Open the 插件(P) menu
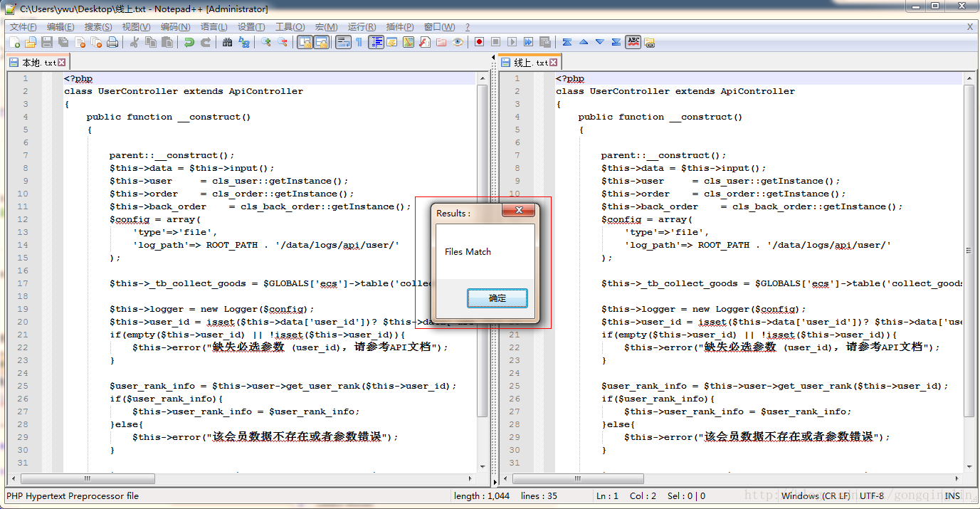Image resolution: width=980 pixels, height=509 pixels. tap(400, 27)
